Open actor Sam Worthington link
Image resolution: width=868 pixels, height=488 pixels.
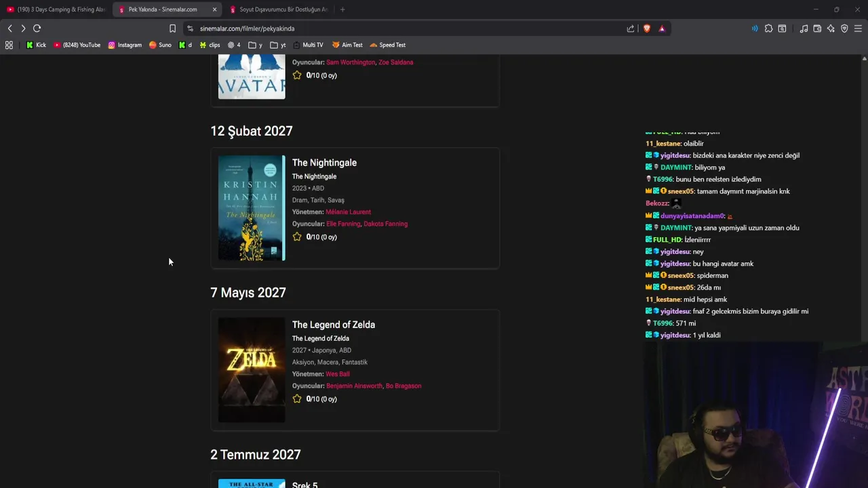tap(351, 62)
